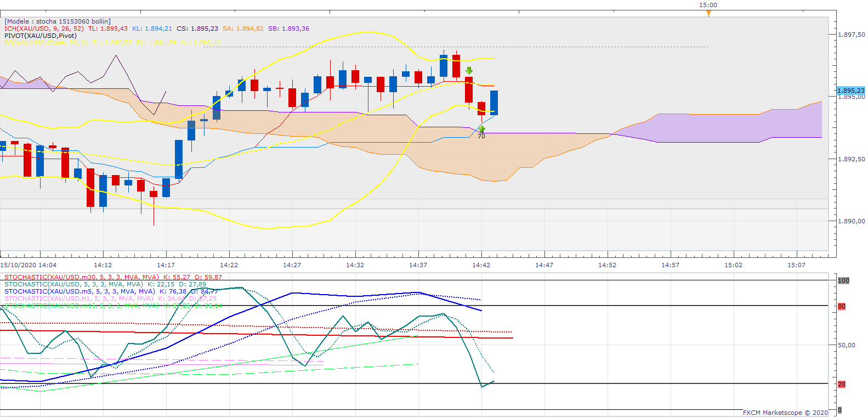
Task: Click the 14:27 time axis label
Action: click(x=292, y=265)
